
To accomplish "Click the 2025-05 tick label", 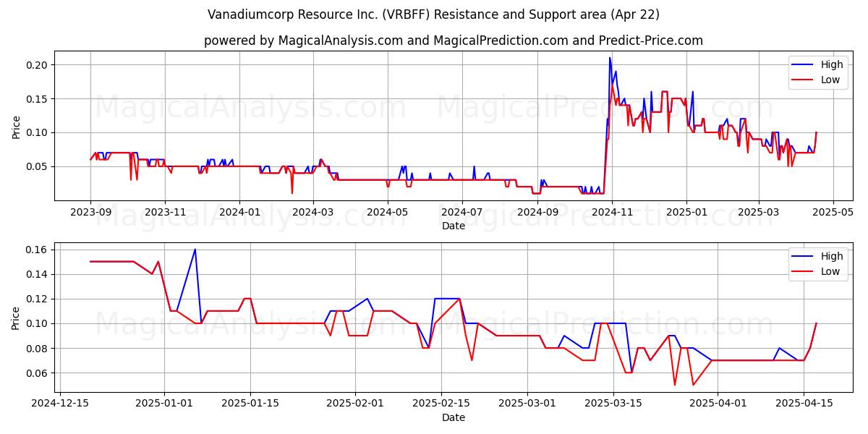I will pyautogui.click(x=833, y=212).
